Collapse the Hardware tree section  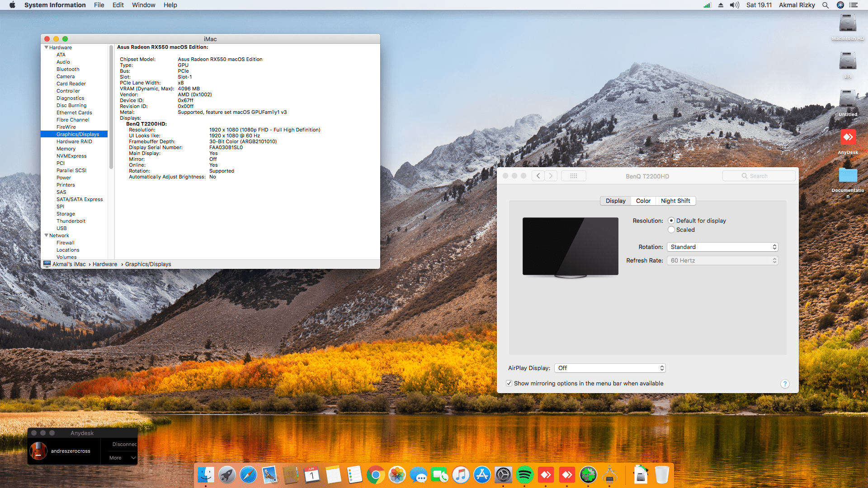[47, 47]
